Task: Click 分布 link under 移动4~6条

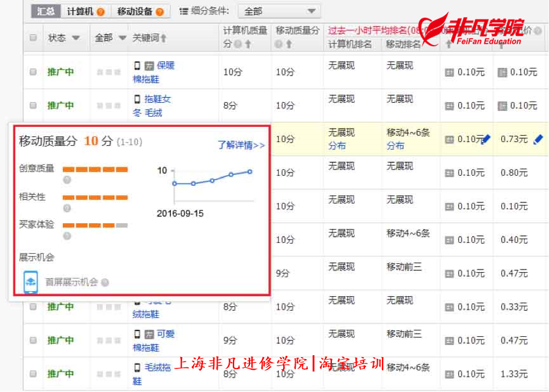Action: click(x=395, y=146)
